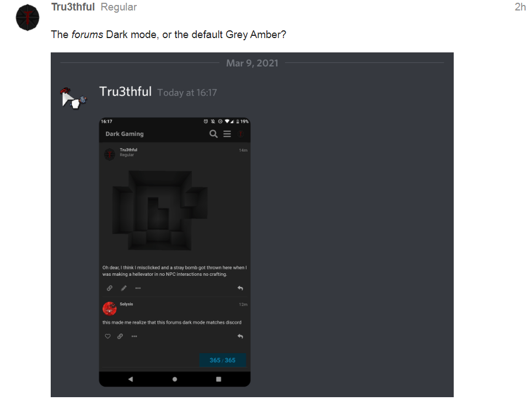Open the embedded Discord screenshot image
Viewport: 532px width, 406px height.
point(252,225)
